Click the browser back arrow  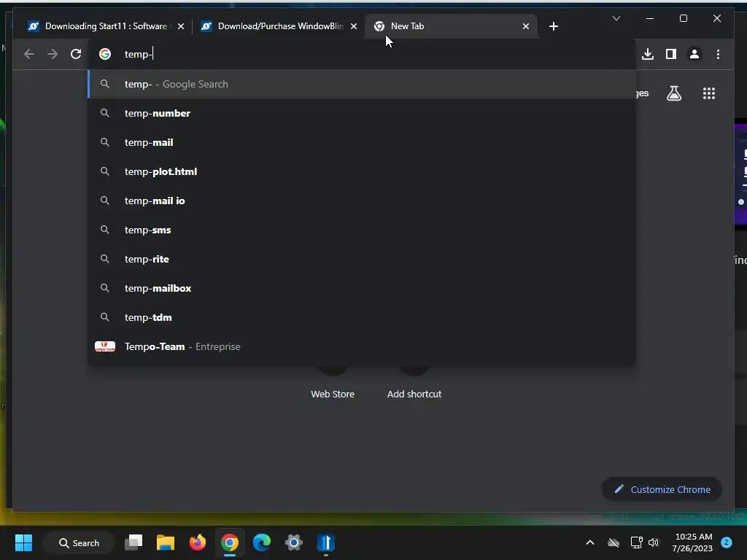pyautogui.click(x=29, y=54)
